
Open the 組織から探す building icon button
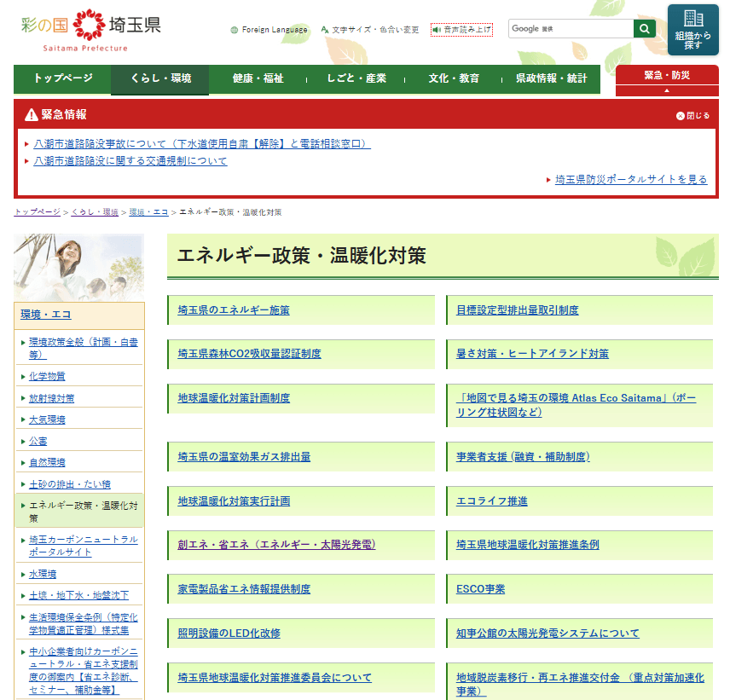pyautogui.click(x=692, y=30)
